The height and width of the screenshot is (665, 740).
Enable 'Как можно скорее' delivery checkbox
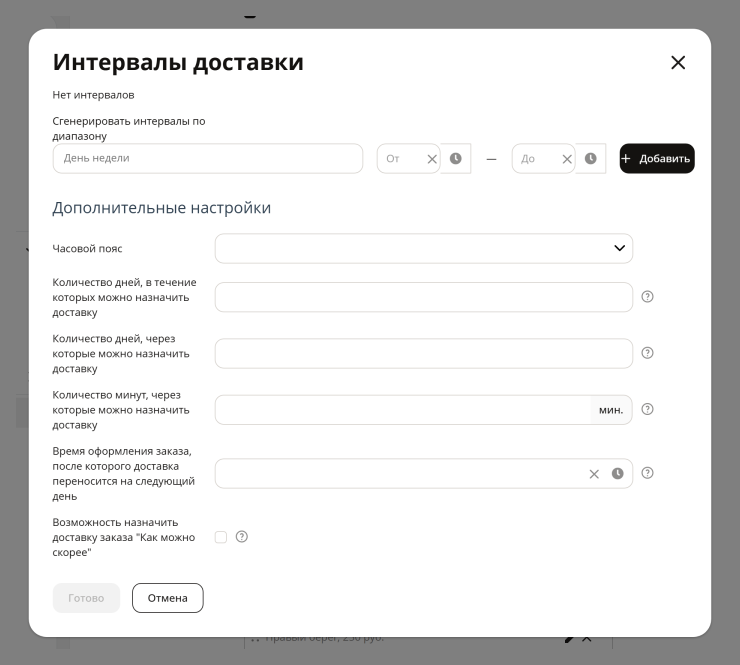pos(220,537)
